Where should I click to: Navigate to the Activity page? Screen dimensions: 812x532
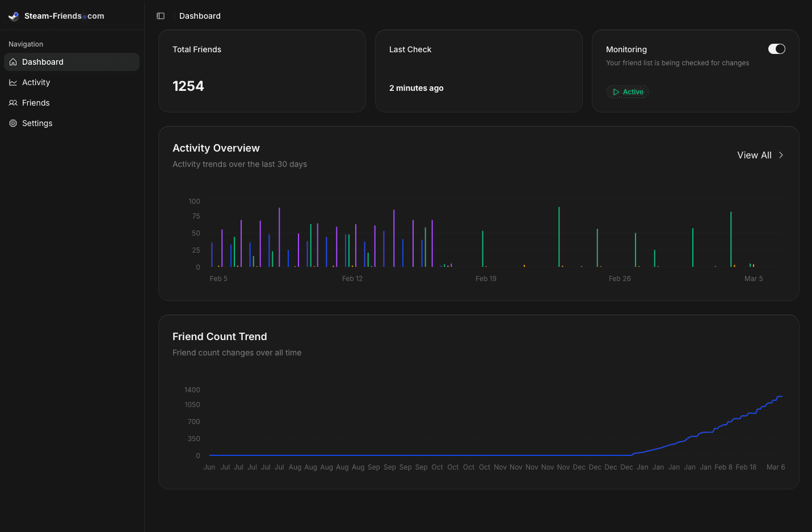(x=35, y=82)
